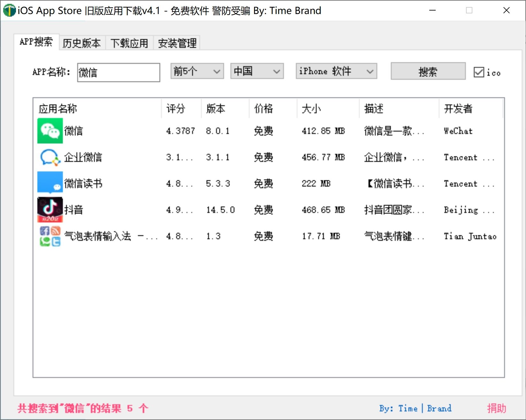Click description 微信是一款... cell
The width and height of the screenshot is (526, 420).
394,131
